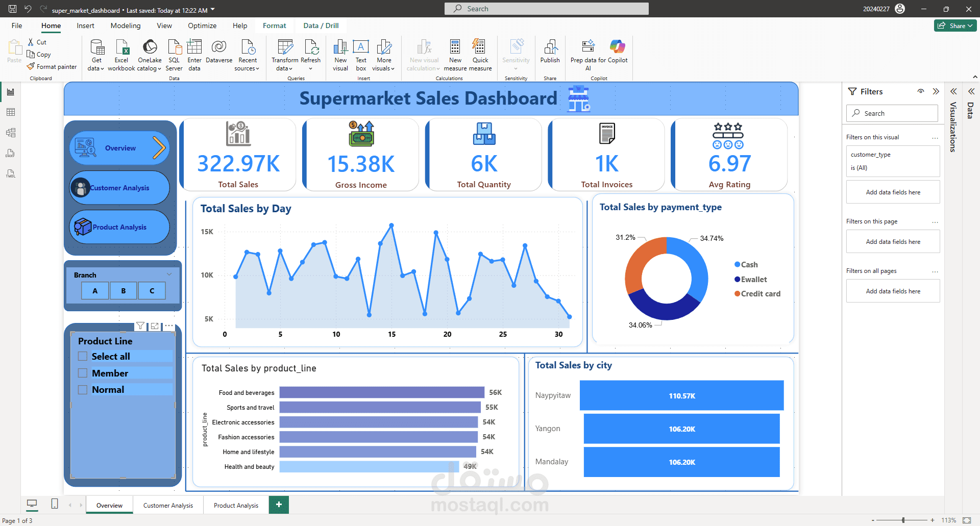
Task: Add a new report page
Action: coord(279,505)
